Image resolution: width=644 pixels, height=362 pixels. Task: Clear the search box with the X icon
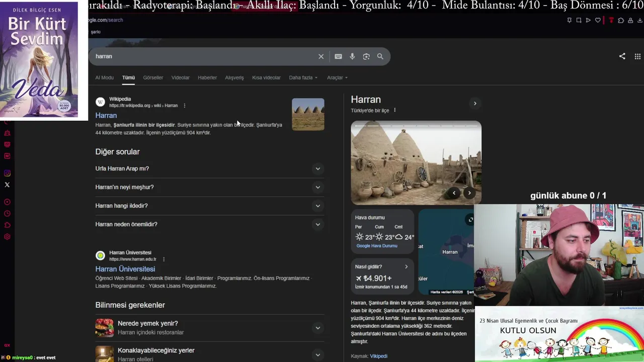[321, 56]
